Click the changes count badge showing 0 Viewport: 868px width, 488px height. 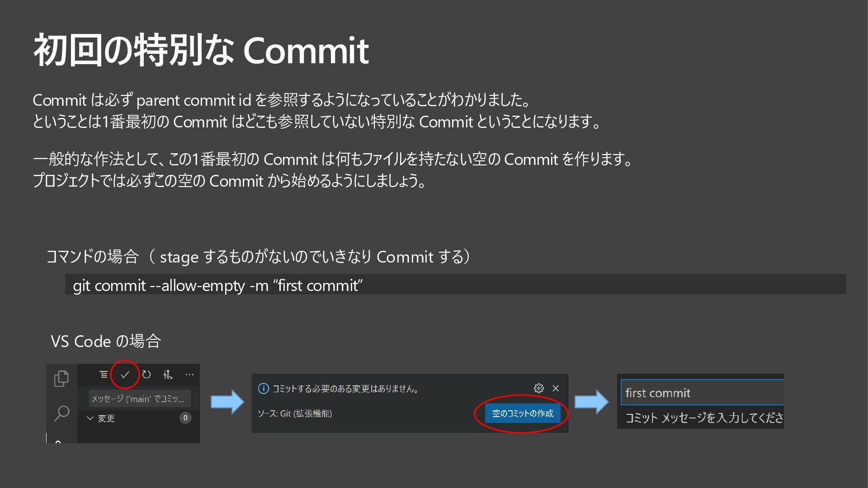click(x=185, y=418)
